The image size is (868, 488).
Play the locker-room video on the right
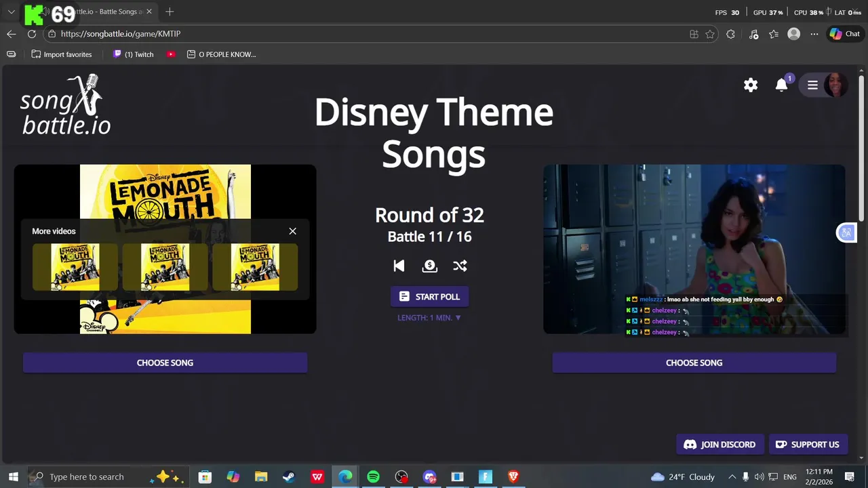coord(694,249)
